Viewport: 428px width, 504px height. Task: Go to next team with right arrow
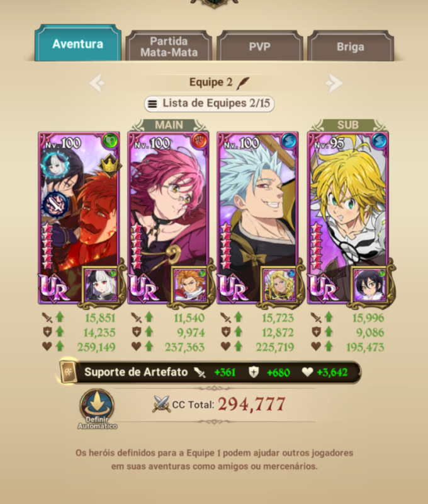coord(334,83)
